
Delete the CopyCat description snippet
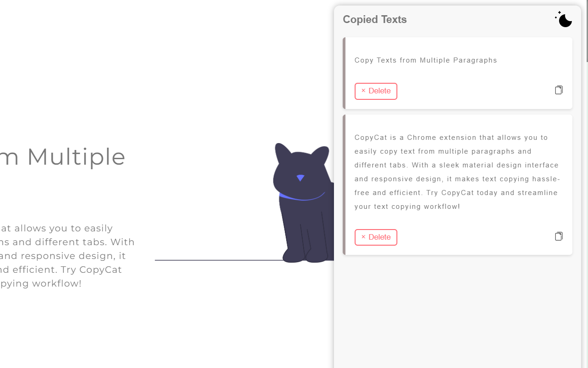[376, 237]
